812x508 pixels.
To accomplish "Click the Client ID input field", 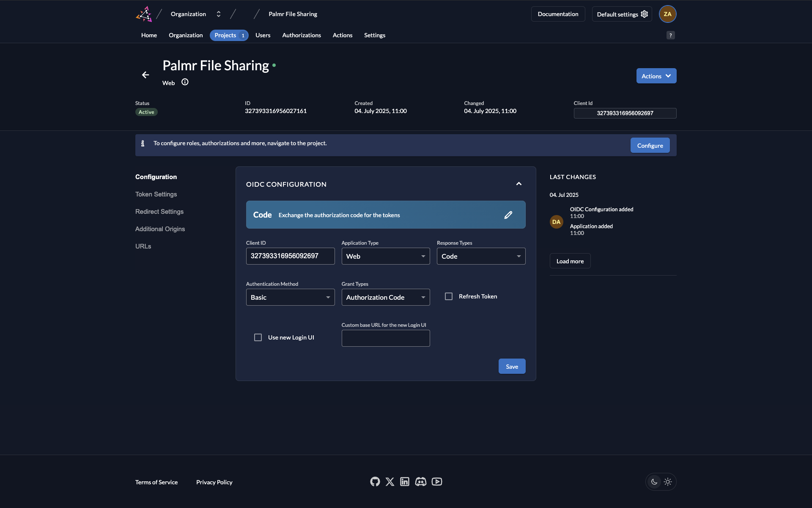I will point(291,256).
